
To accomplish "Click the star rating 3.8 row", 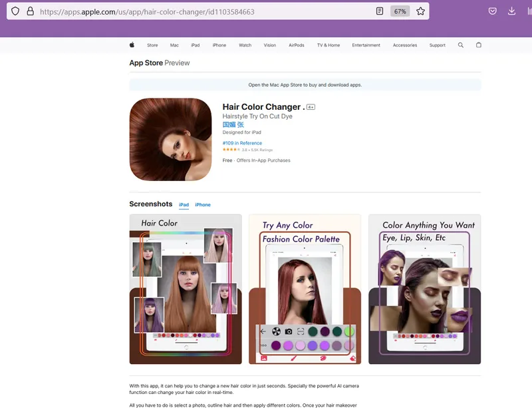I will pos(247,150).
